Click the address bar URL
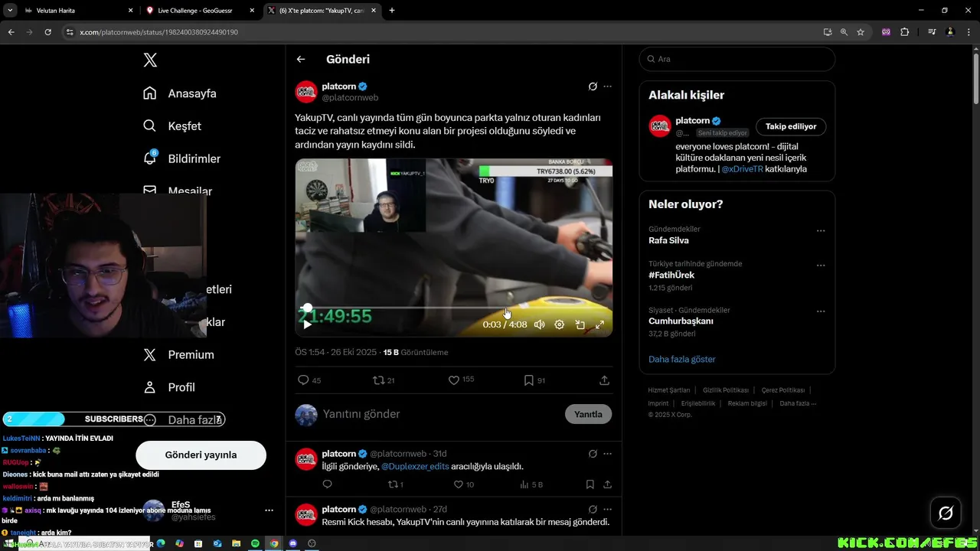 pos(158,32)
